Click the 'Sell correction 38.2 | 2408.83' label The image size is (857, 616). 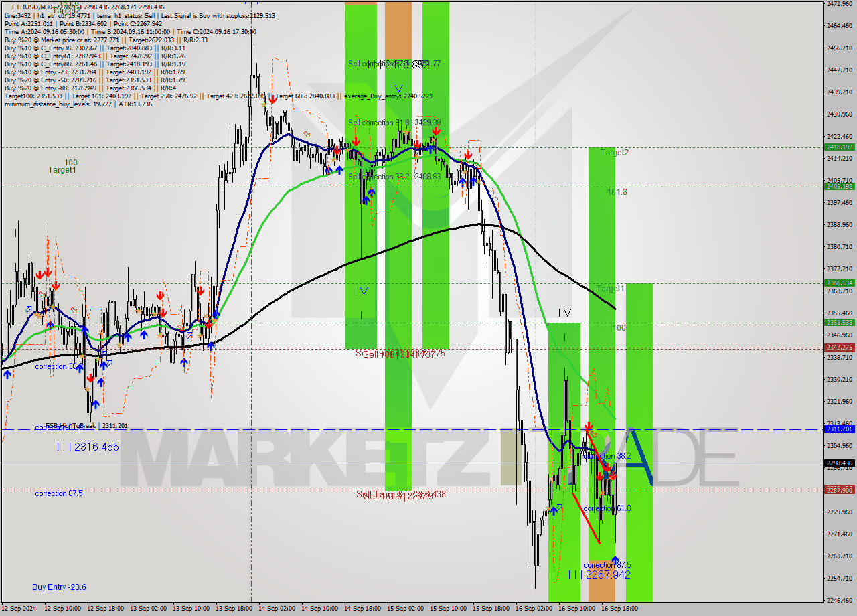tap(394, 177)
